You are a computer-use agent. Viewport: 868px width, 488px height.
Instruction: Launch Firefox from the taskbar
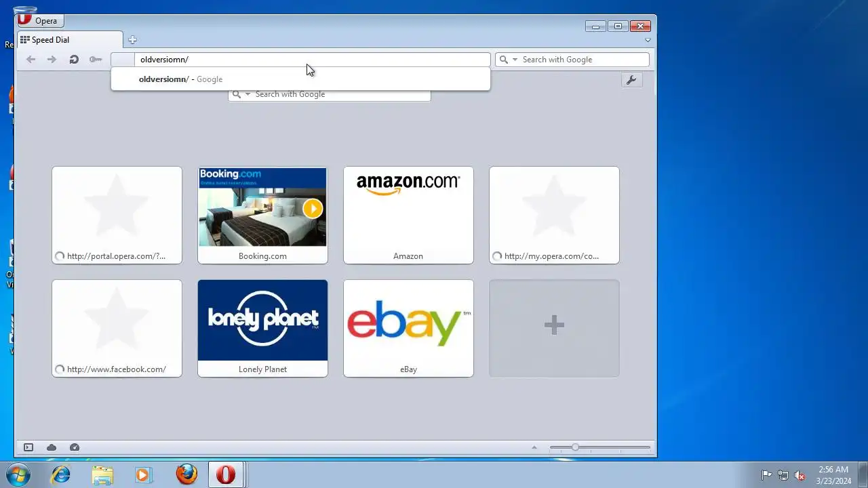(186, 474)
